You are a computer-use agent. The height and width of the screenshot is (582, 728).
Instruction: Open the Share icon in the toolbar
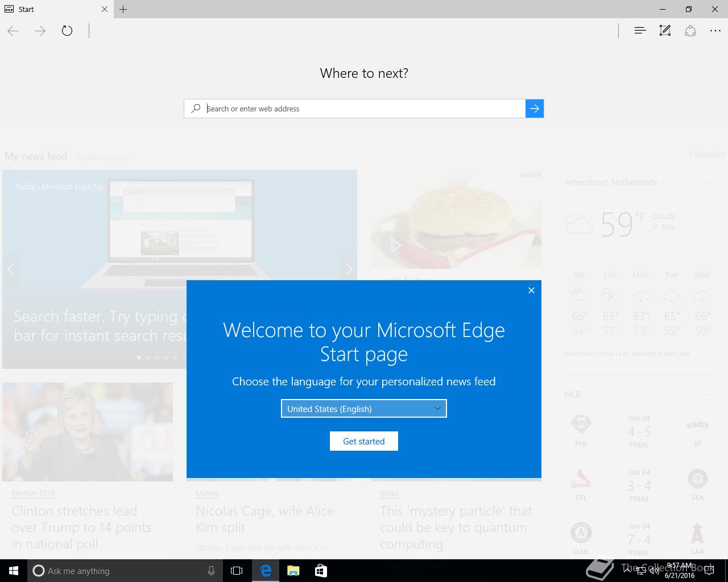[690, 31]
